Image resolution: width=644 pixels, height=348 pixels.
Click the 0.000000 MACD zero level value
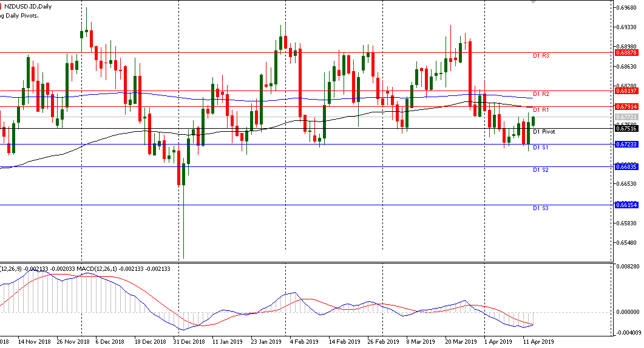(x=628, y=312)
